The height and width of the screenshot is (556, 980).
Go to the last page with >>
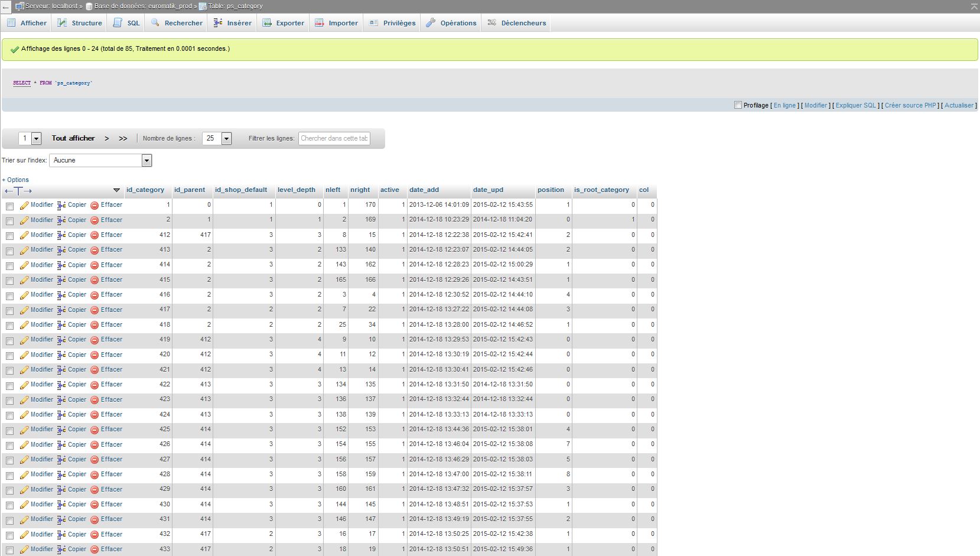pos(123,138)
